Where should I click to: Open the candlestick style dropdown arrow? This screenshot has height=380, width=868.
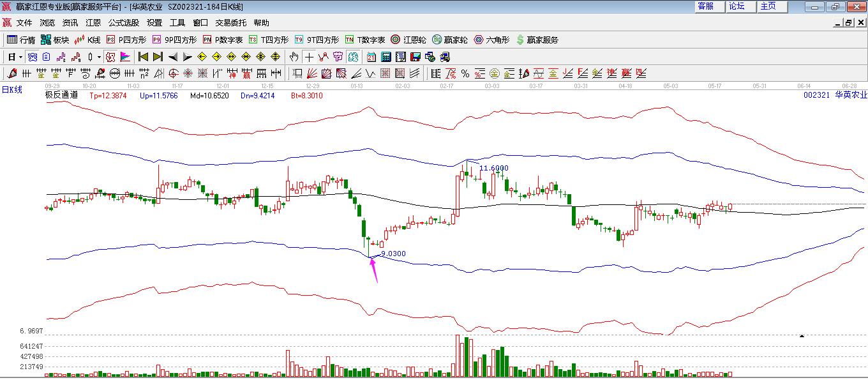pyautogui.click(x=99, y=57)
